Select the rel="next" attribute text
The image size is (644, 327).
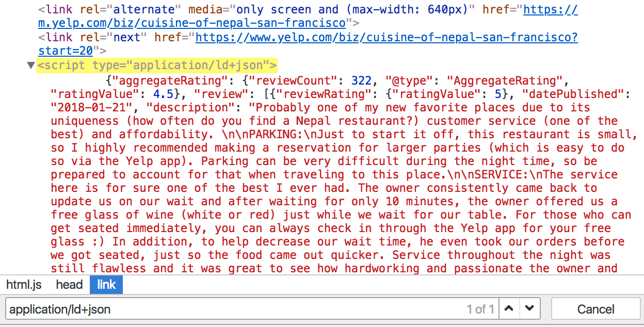[x=111, y=37]
